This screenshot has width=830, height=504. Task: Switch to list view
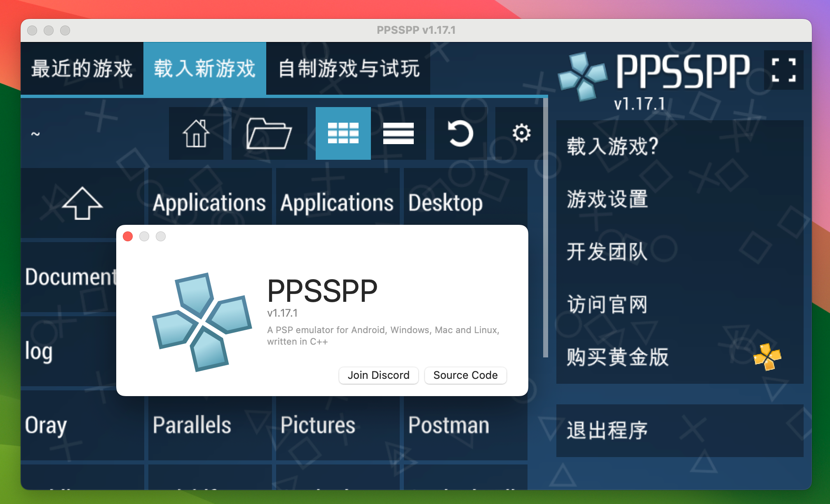pos(399,133)
